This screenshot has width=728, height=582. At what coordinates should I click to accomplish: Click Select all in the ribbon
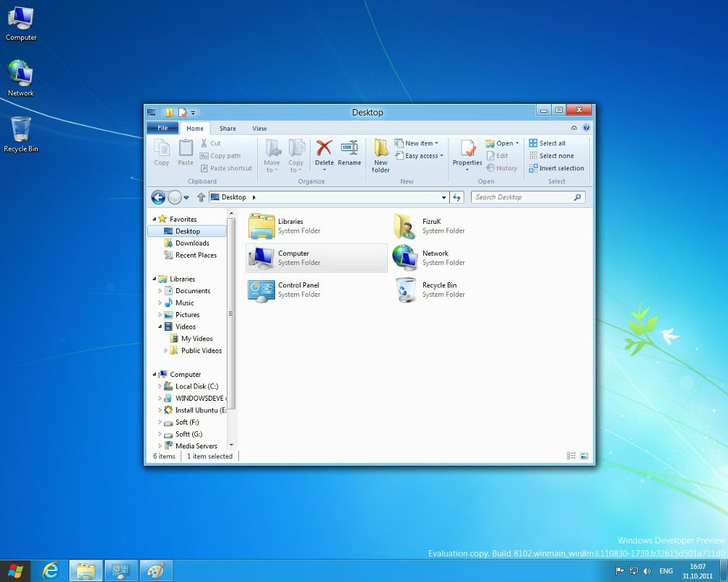pos(547,143)
